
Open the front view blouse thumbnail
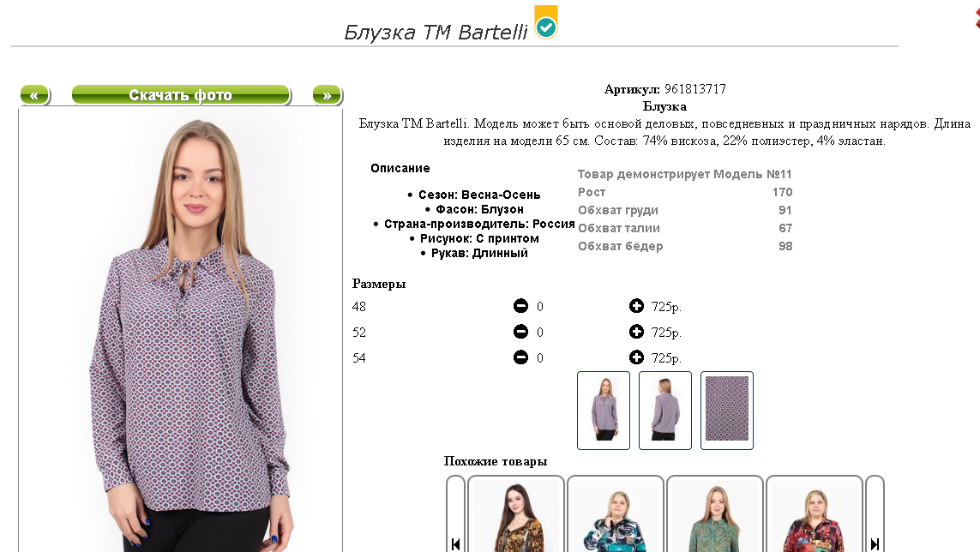(x=604, y=410)
